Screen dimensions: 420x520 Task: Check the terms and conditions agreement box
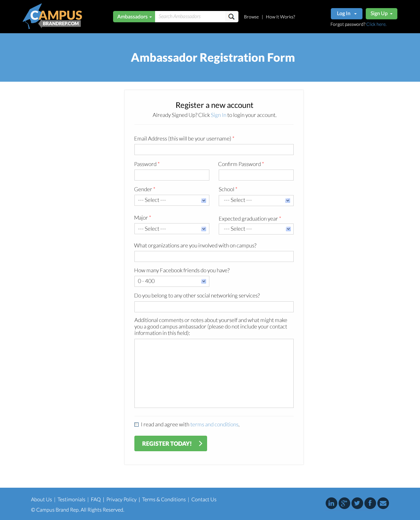[137, 425]
